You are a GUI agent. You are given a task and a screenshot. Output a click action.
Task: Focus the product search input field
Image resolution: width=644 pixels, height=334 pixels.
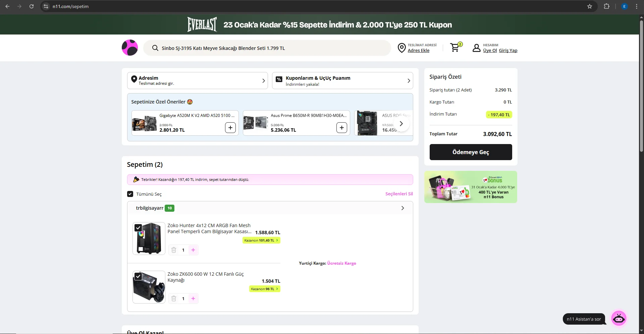pyautogui.click(x=267, y=48)
